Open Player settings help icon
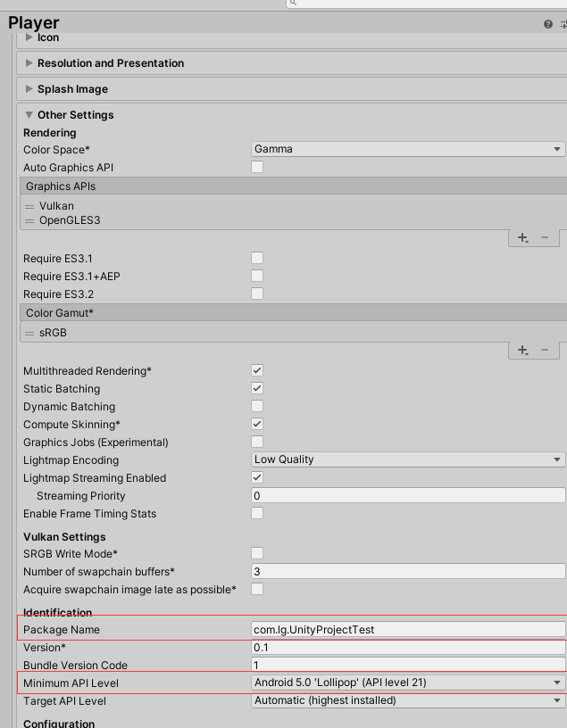567x728 pixels. click(x=548, y=24)
